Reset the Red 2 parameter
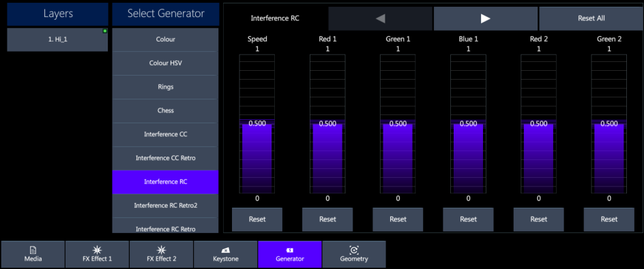 click(538, 219)
